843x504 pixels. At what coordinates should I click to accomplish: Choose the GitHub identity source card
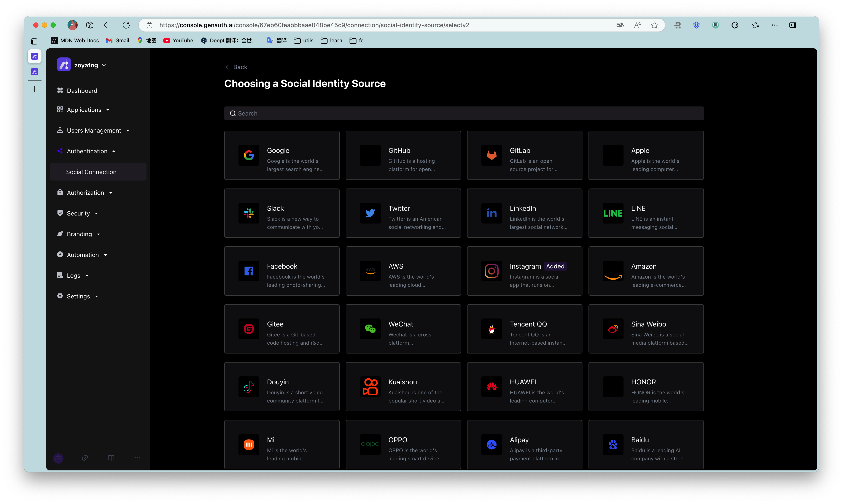click(x=403, y=155)
